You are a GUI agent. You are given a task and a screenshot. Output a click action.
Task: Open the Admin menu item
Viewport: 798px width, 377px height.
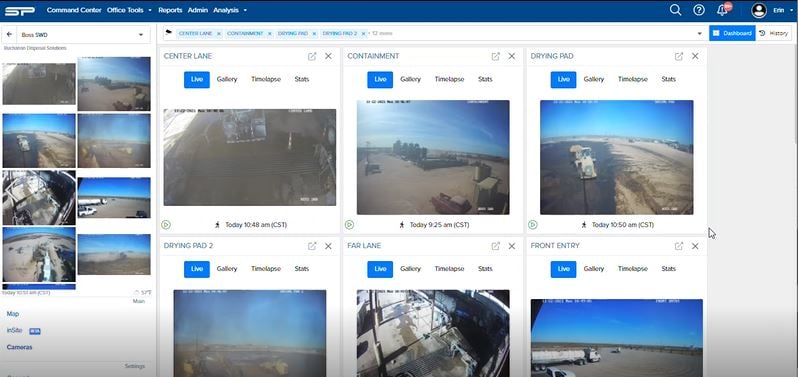(197, 10)
